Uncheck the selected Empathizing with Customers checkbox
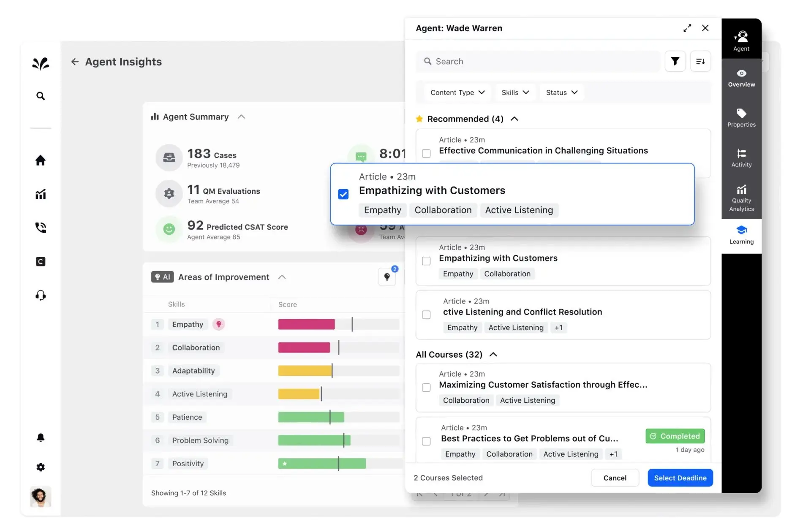The image size is (811, 532). (x=343, y=194)
